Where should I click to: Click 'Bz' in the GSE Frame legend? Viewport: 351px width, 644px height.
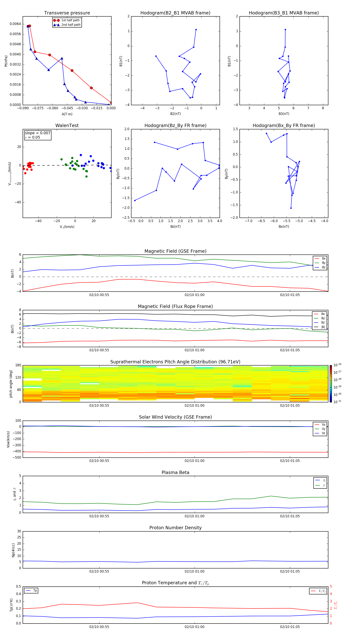point(320,267)
